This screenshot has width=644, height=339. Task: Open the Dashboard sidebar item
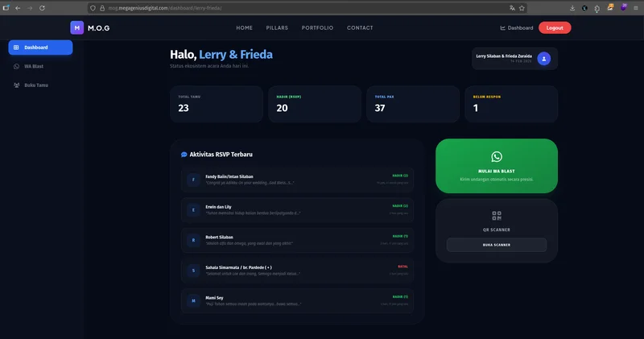point(40,48)
